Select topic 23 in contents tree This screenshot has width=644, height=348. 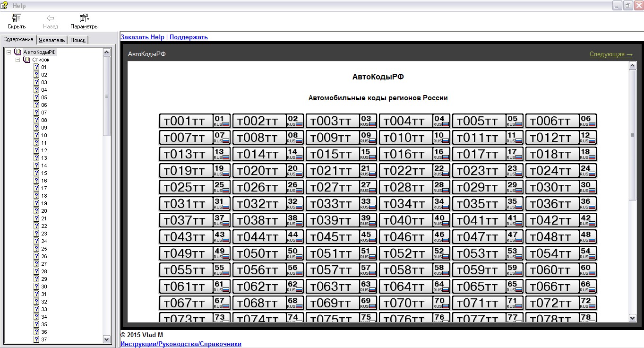coord(44,234)
